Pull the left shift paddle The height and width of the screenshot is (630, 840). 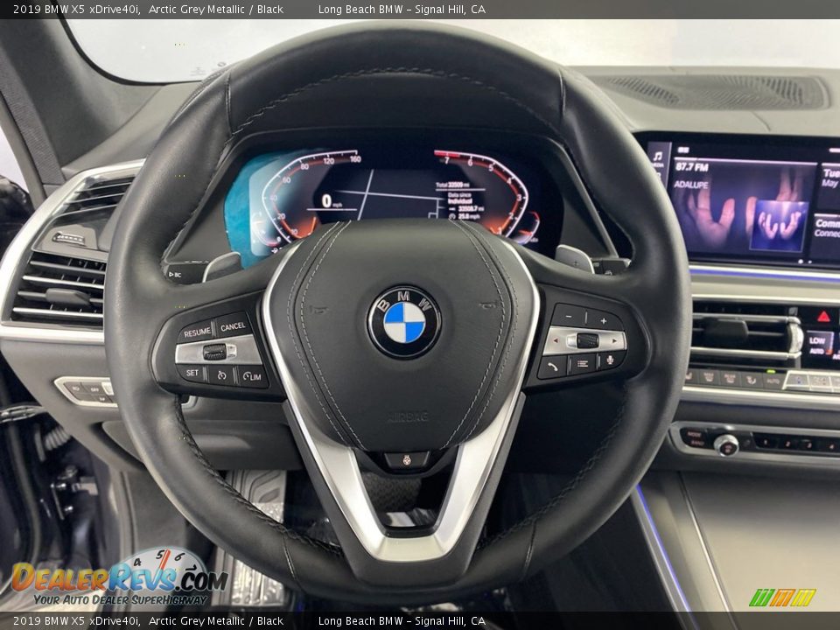(221, 265)
